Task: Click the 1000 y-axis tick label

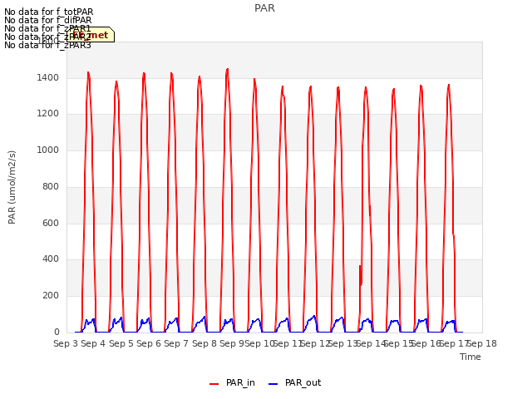Action: click(x=48, y=150)
